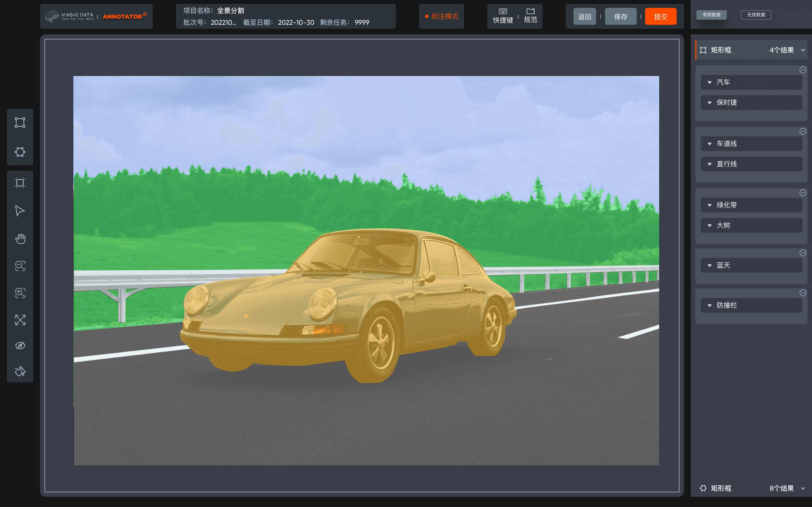Remove the 蓝天 annotation with minus icon
812x507 pixels.
pos(803,253)
